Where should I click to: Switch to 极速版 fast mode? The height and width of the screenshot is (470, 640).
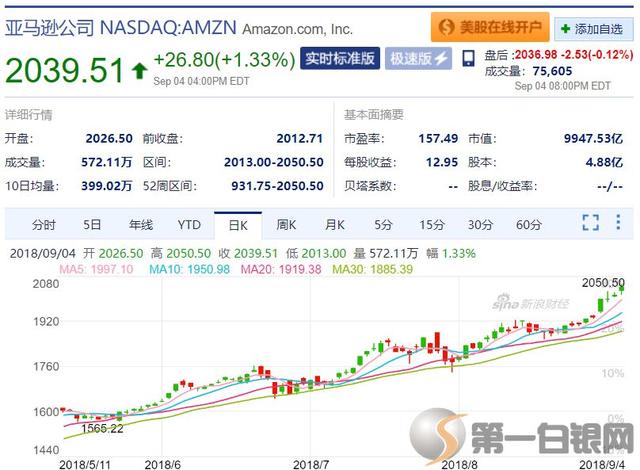tap(418, 58)
